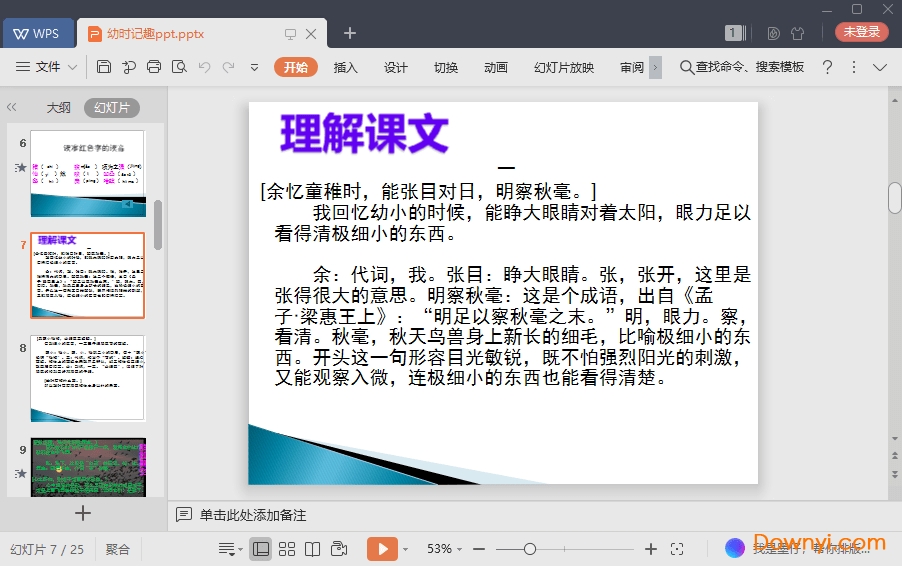Select the 幻灯片放映 ribbon tab
The image size is (902, 566).
(563, 67)
